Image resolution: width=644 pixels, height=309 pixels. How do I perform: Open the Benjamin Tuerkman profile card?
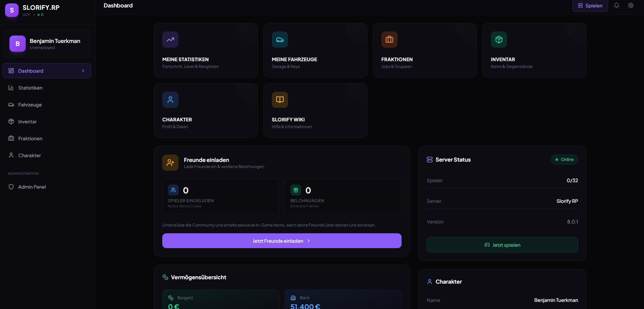coord(47,44)
